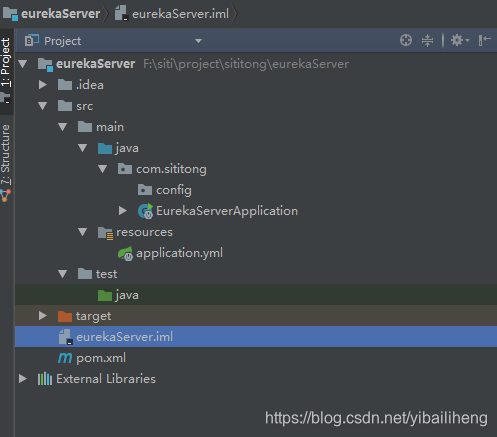
Task: Expand External Libraries
Action: 22,379
